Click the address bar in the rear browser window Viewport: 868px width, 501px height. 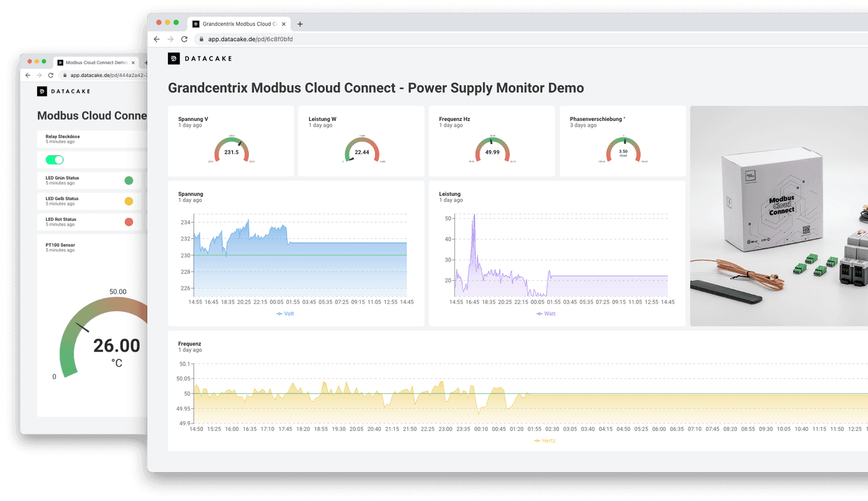(104, 75)
